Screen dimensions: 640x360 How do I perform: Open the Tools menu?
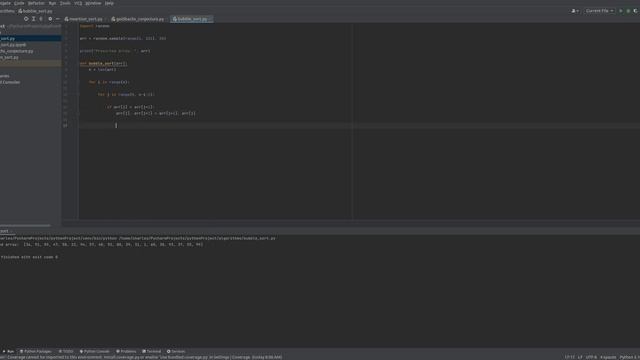pos(65,3)
